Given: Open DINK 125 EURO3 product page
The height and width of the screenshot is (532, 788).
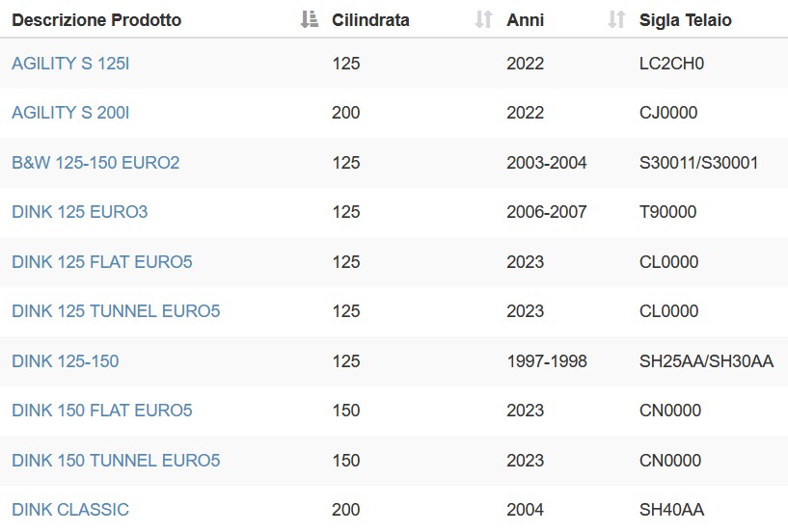Looking at the screenshot, I should click(79, 212).
